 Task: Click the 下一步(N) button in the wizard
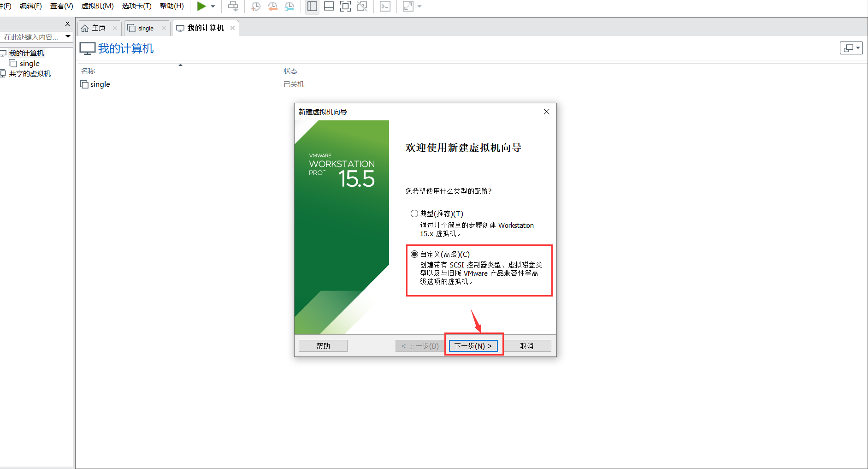tap(473, 345)
